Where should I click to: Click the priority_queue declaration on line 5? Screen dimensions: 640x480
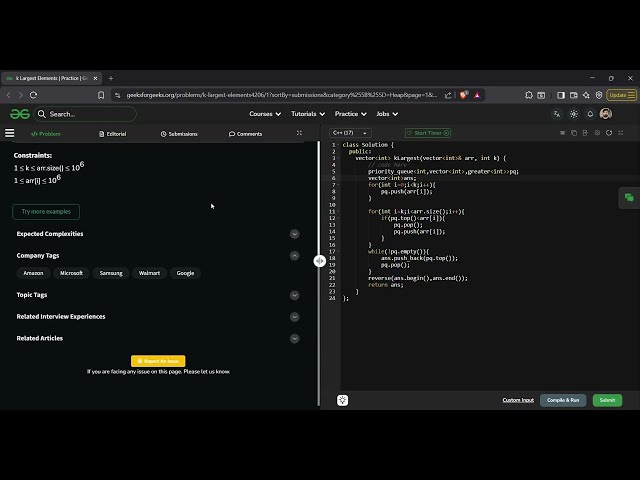click(443, 171)
